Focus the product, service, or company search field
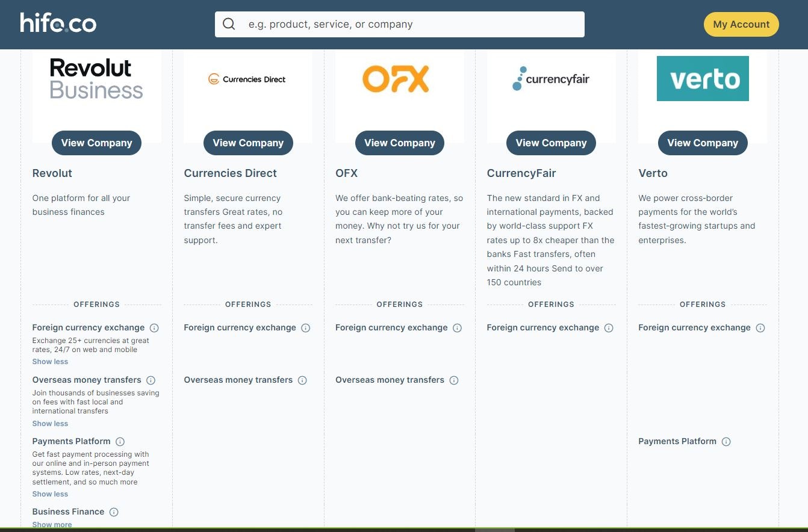Image resolution: width=808 pixels, height=532 pixels. 400,24
